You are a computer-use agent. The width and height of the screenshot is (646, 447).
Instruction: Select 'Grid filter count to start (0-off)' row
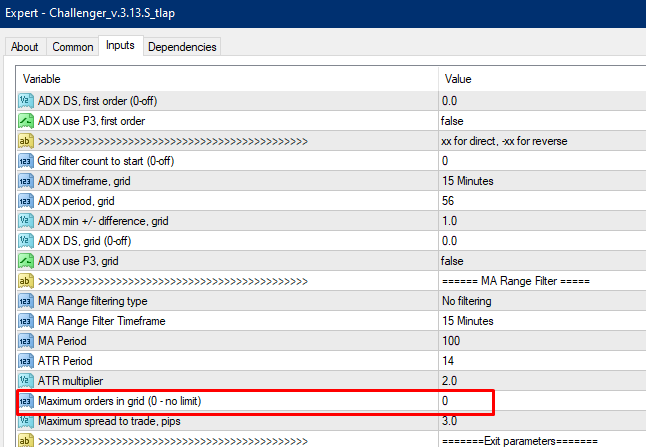tap(106, 161)
